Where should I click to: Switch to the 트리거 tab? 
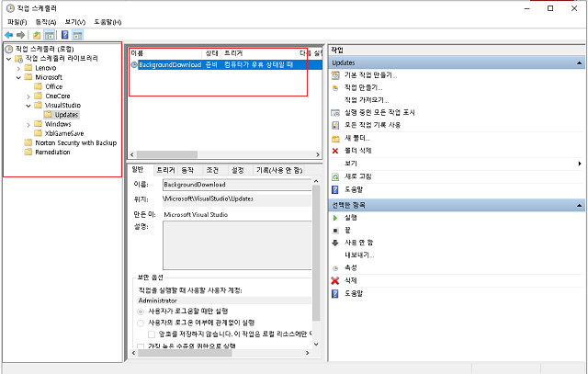tap(165, 170)
